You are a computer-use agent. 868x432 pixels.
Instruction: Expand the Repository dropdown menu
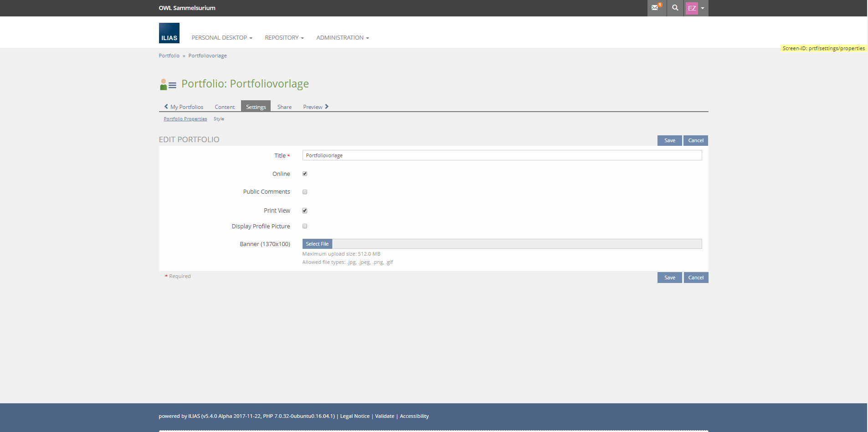coord(284,38)
